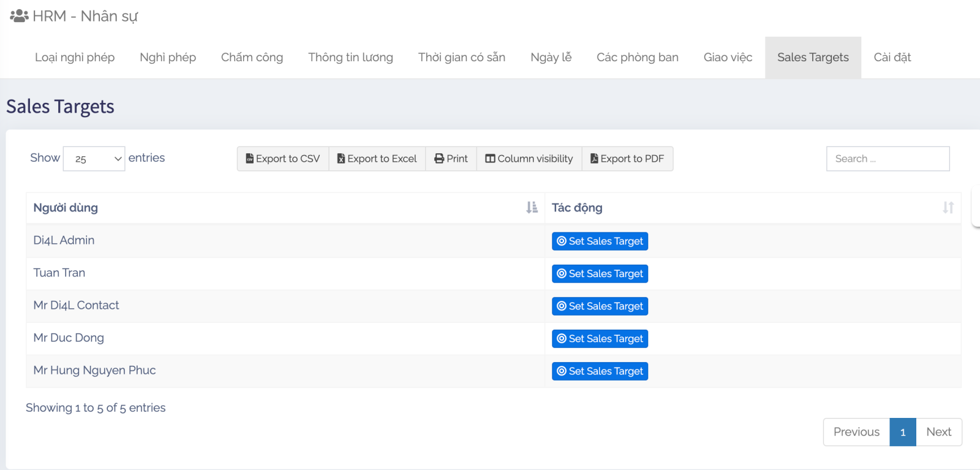Print the sales targets table

(451, 159)
